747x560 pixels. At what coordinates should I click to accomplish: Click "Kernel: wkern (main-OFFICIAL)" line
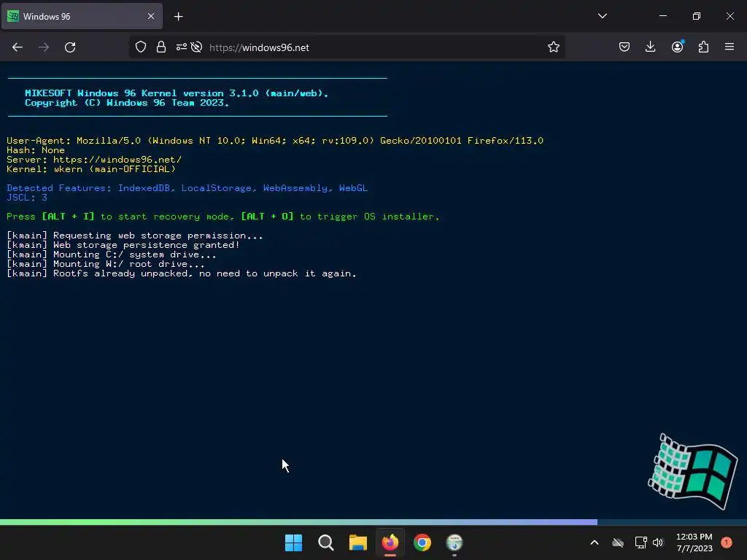(91, 169)
